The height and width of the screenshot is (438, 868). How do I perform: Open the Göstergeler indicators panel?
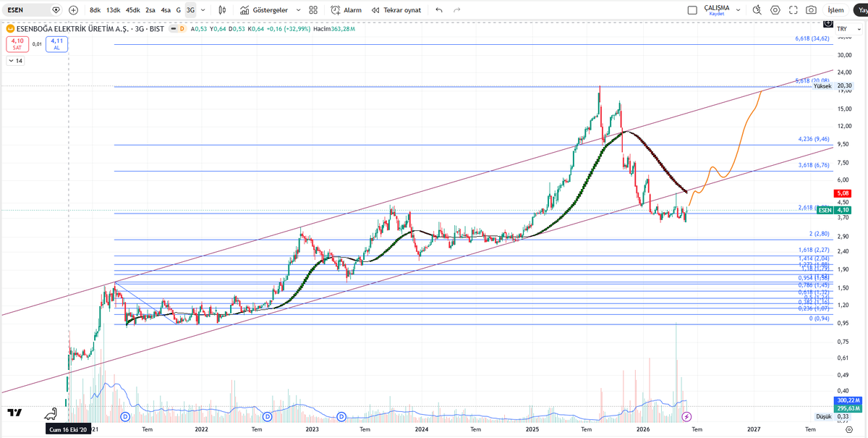(264, 10)
